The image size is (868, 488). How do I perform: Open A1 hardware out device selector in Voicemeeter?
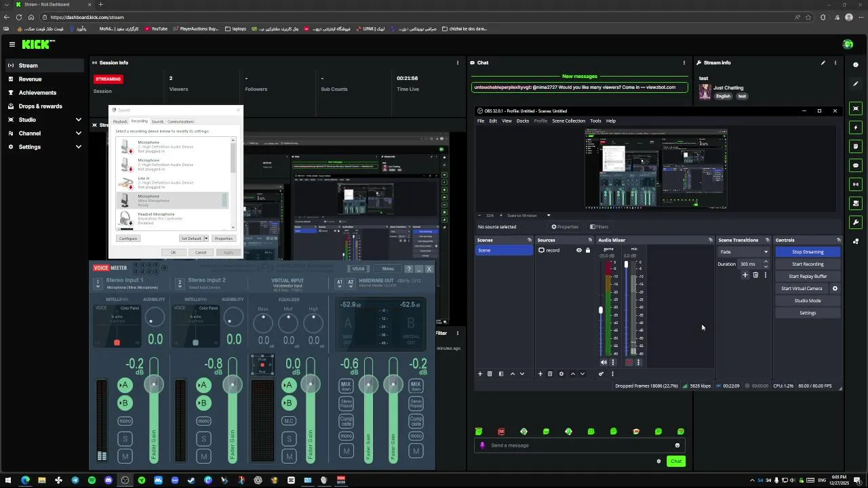click(340, 283)
